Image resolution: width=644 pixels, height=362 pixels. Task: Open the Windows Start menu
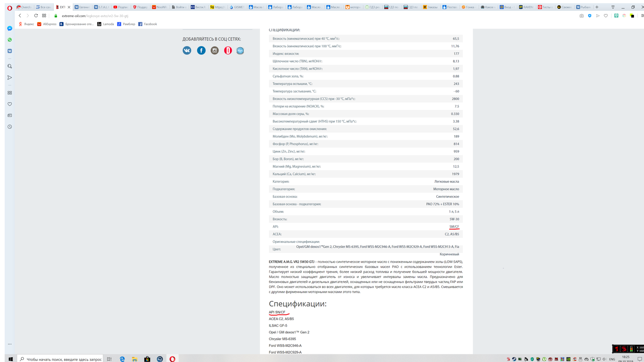click(x=11, y=359)
